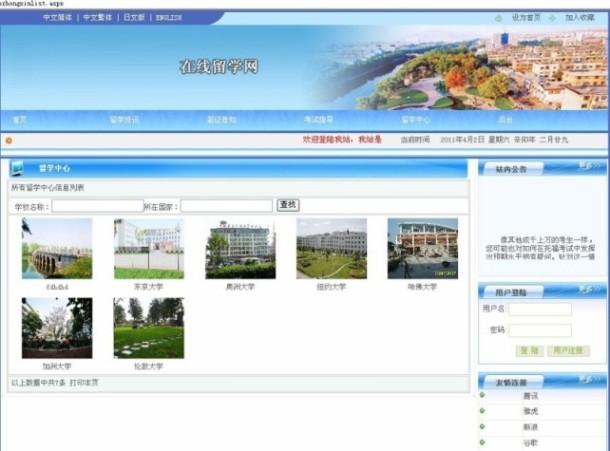
Task: Click the 留学中心 panel header icon
Action: pyautogui.click(x=19, y=168)
